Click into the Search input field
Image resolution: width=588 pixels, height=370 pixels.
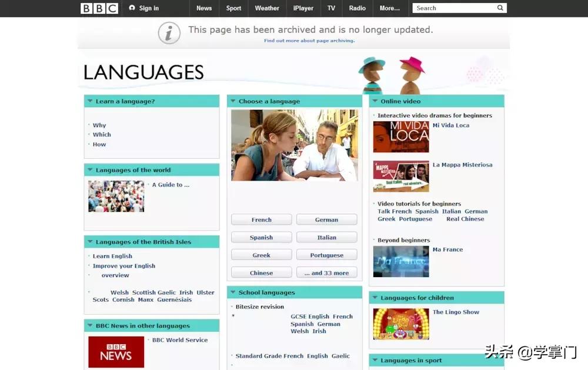click(454, 8)
